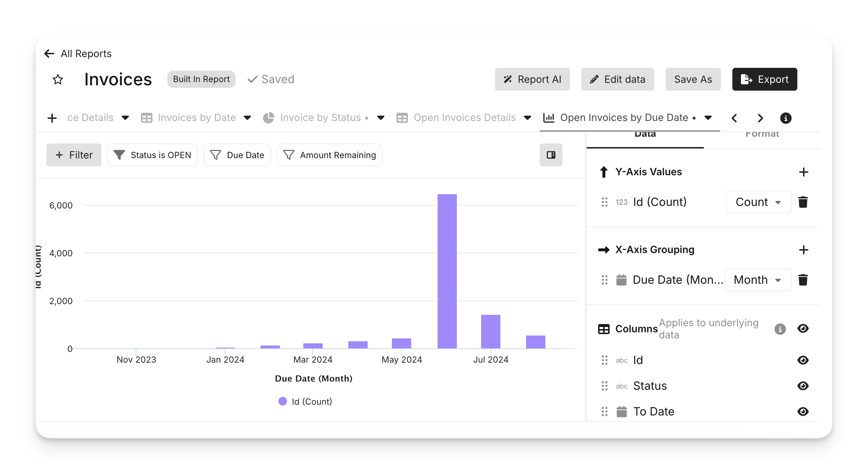Add a new Y-Axis value
Screen dimensions: 868x474
tap(803, 172)
